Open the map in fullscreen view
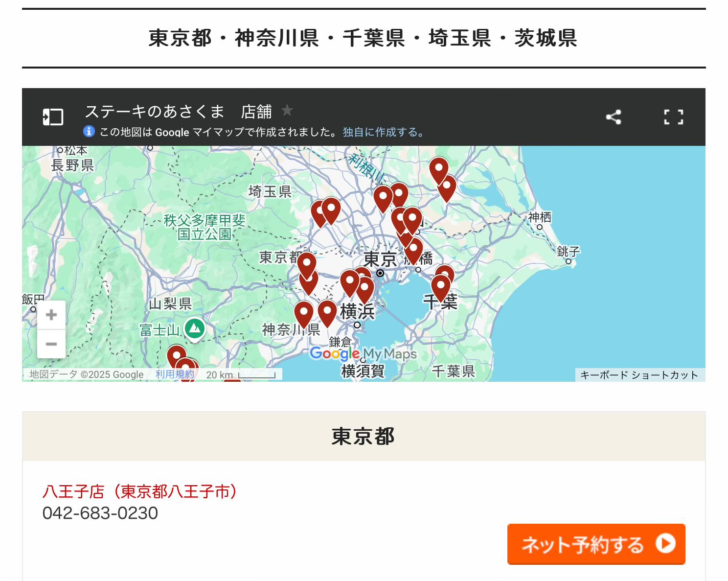 [673, 117]
